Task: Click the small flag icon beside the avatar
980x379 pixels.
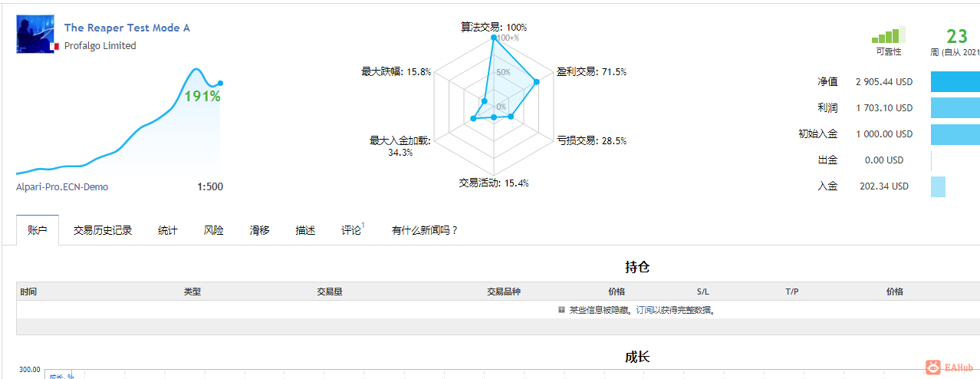Action: pos(54,47)
